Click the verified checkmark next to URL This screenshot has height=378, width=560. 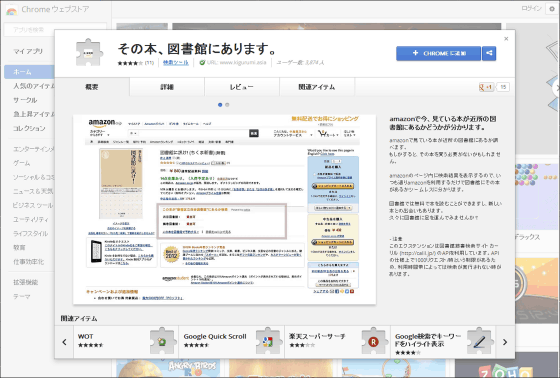202,63
